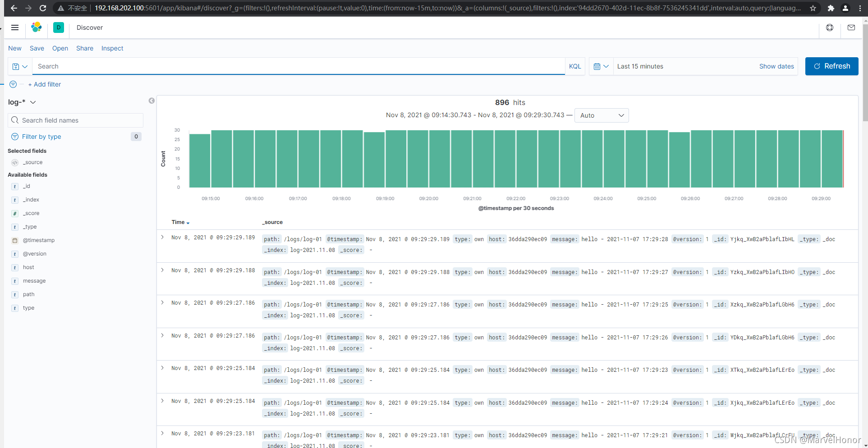
Task: Click the filter icon beside Add filter
Action: click(x=13, y=84)
